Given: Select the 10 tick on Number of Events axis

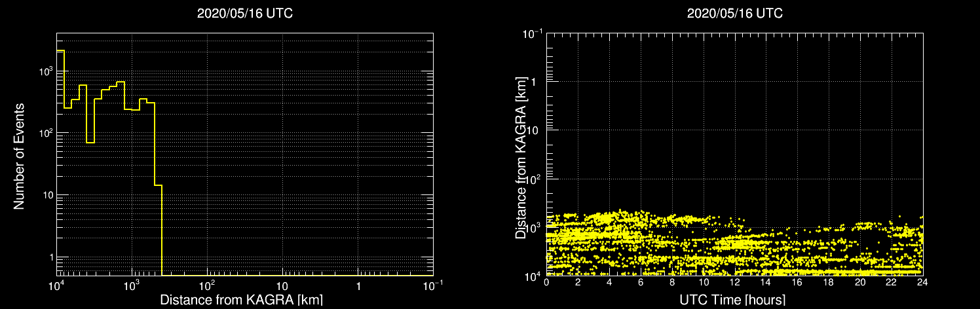Looking at the screenshot, I should (47, 194).
